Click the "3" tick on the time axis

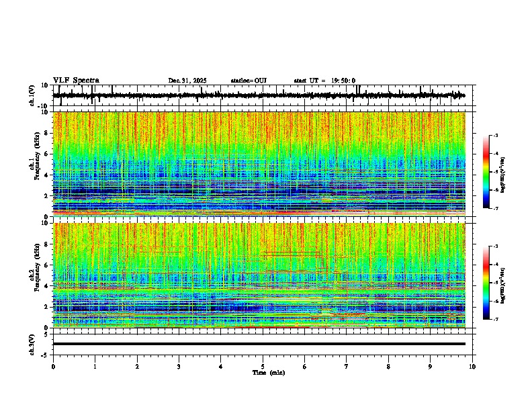(x=179, y=367)
